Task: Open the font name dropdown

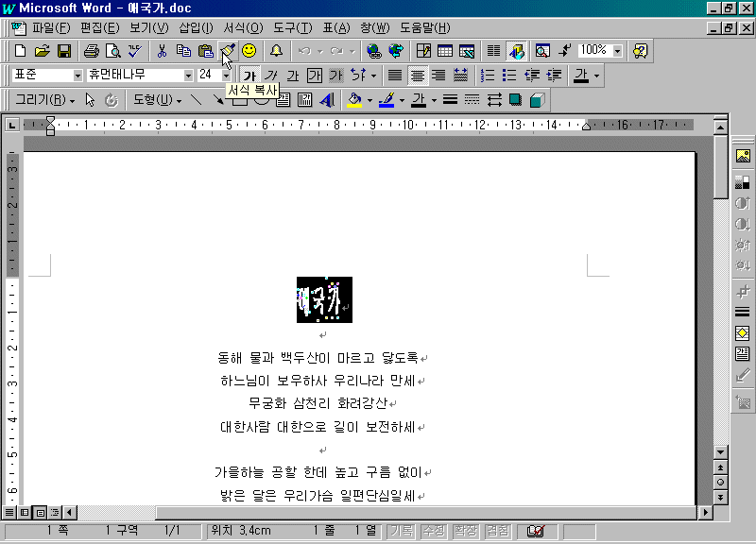Action: pos(188,76)
